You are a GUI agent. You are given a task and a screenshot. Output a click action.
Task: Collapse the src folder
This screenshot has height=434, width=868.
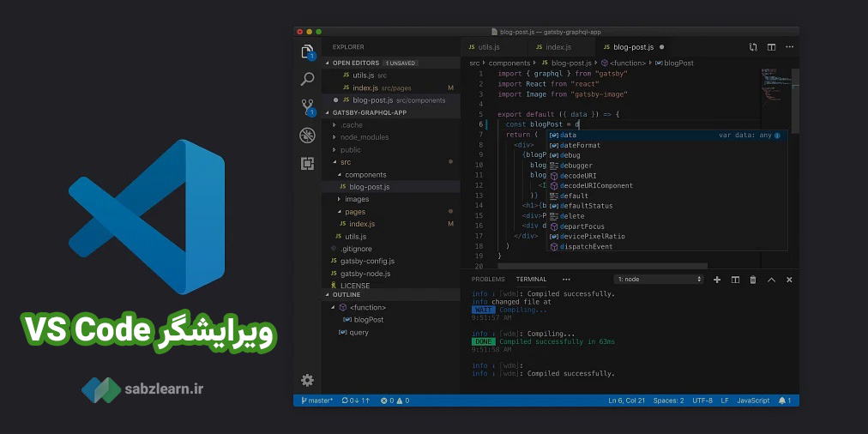pos(334,162)
